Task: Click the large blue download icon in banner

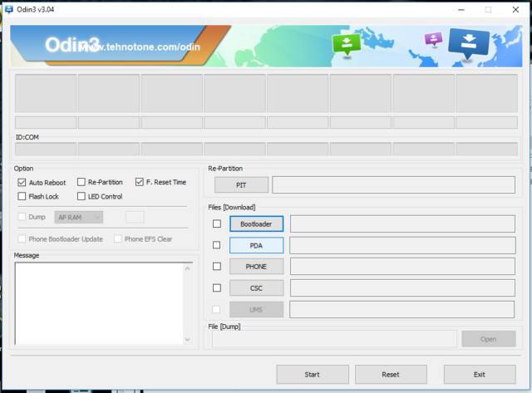Action: point(469,42)
